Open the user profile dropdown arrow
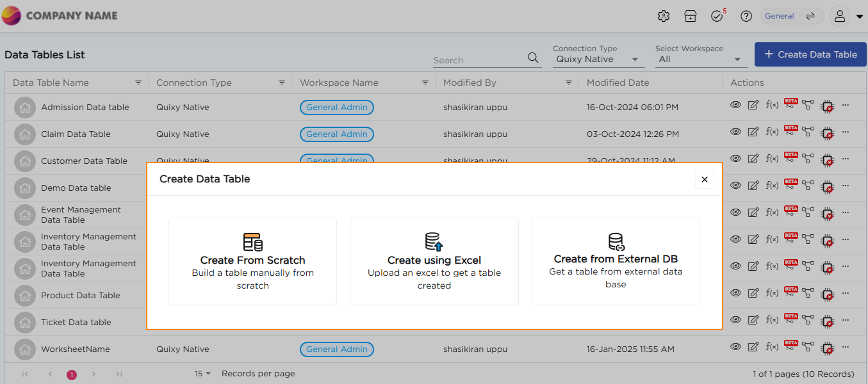 pyautogui.click(x=860, y=17)
